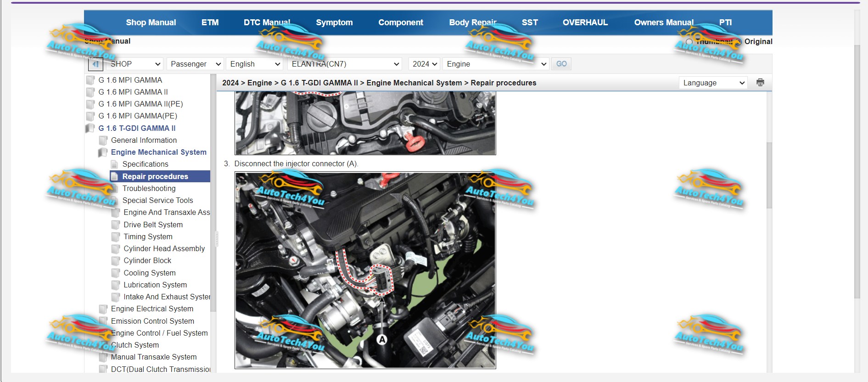
Task: Click the sidebar collapse arrow icon
Action: click(x=95, y=64)
